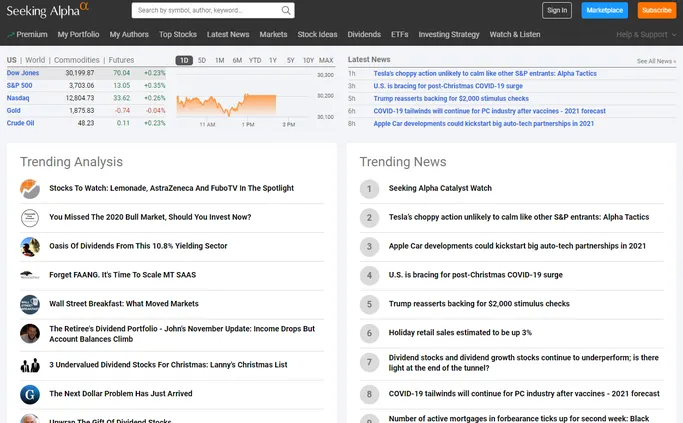
Task: Open My Authors menu item
Action: pyautogui.click(x=129, y=34)
